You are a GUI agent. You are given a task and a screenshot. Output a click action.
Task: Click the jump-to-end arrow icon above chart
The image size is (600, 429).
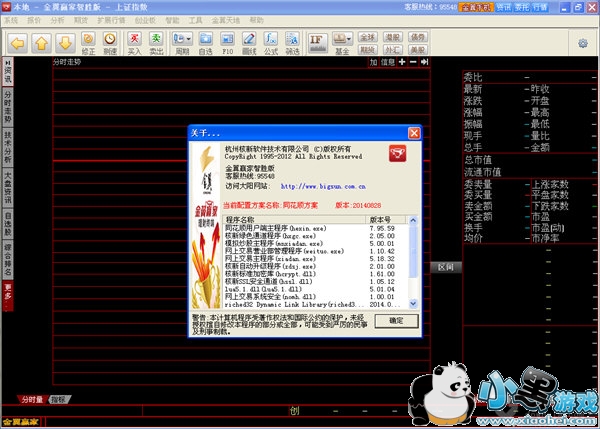pyautogui.click(x=425, y=62)
